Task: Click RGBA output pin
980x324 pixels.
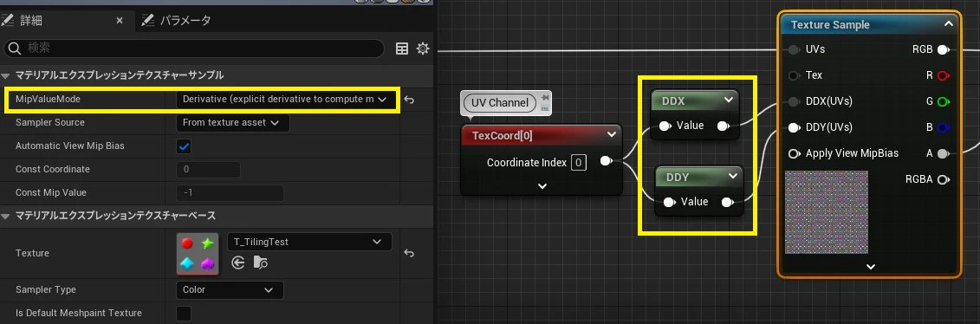Action: pyautogui.click(x=944, y=180)
